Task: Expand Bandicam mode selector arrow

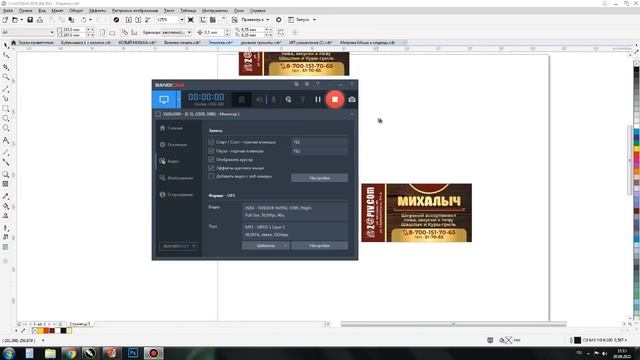Action: 178,100
